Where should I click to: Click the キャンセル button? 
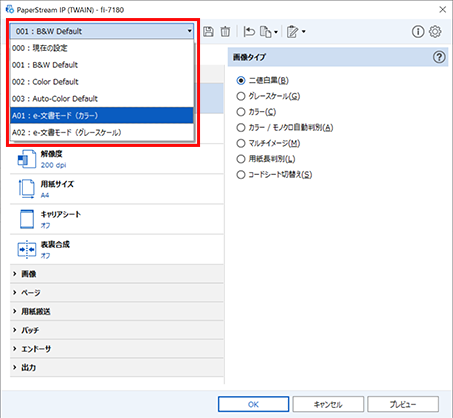[x=328, y=404]
